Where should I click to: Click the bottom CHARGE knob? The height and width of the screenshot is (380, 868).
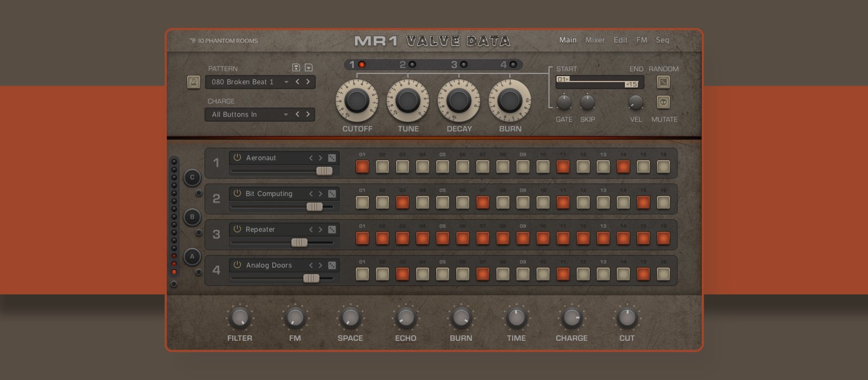coord(571,318)
